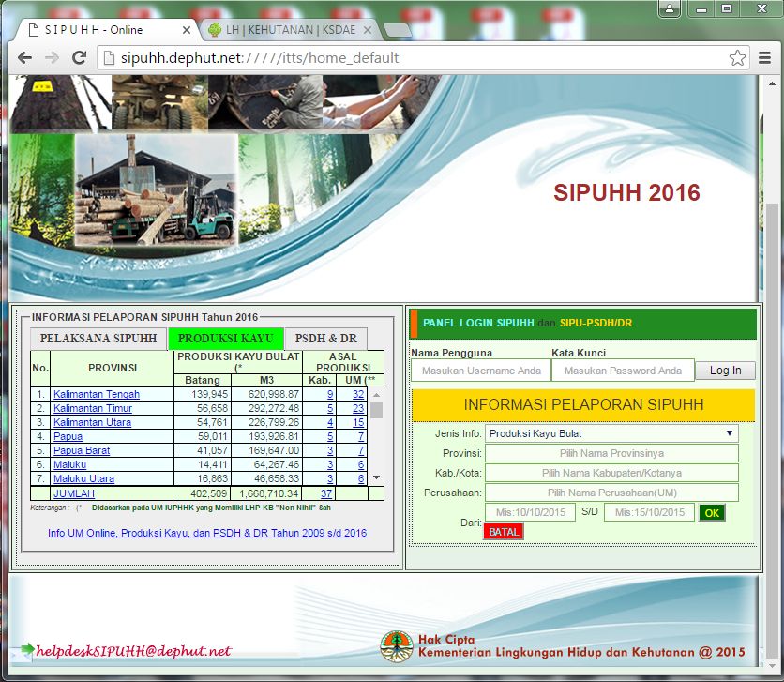Open the Kalimantan Utara province link
Viewport: 784px width, 682px height.
coord(93,422)
